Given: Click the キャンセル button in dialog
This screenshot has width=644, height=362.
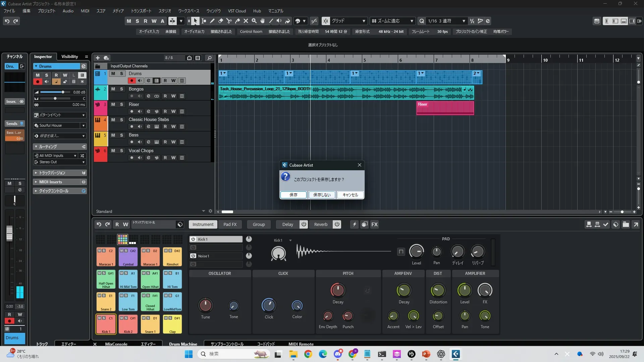Looking at the screenshot, I should pos(350,195).
